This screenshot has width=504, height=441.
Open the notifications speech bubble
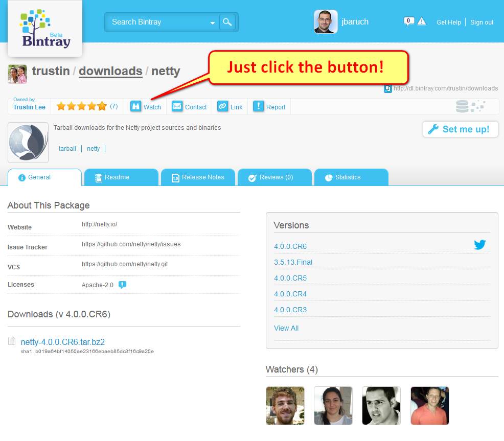pos(408,21)
